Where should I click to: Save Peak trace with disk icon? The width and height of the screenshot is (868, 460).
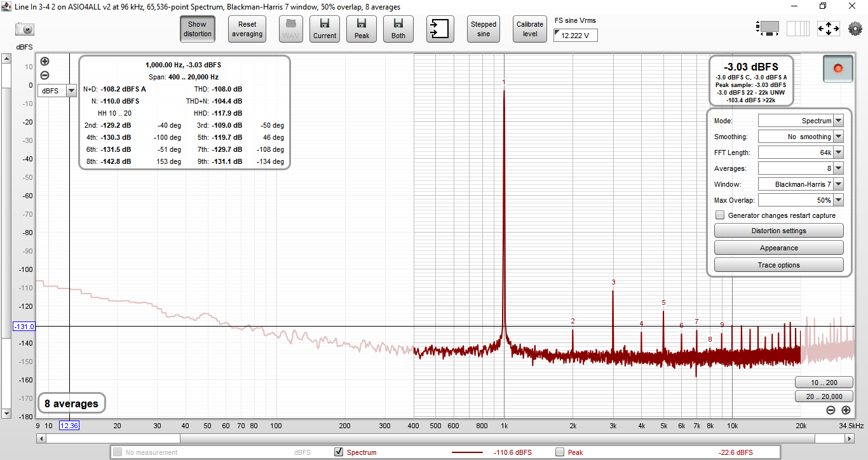click(x=362, y=29)
